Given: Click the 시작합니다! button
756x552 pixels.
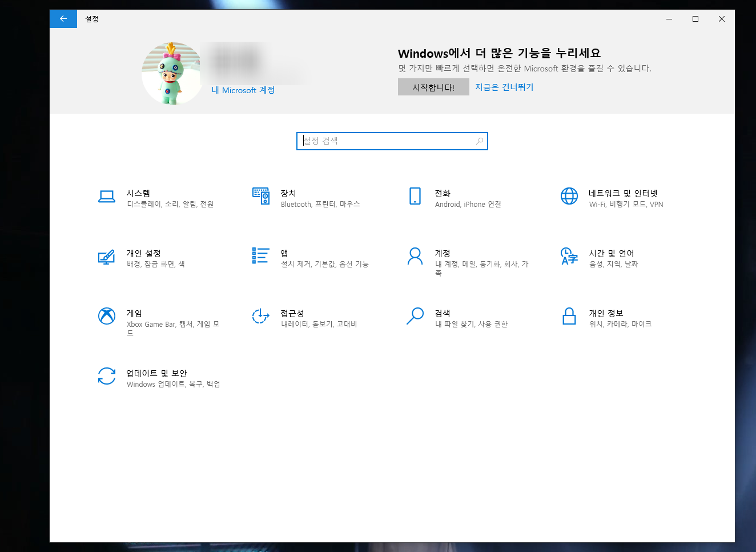Looking at the screenshot, I should [433, 87].
